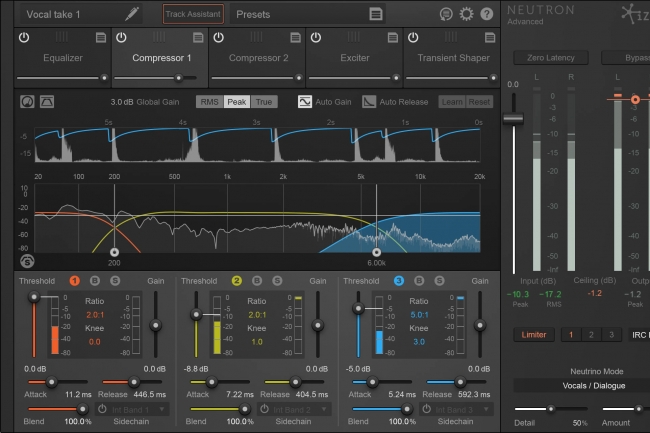Click the sidechain solo S icon below spectrum
The height and width of the screenshot is (433, 650).
(27, 261)
